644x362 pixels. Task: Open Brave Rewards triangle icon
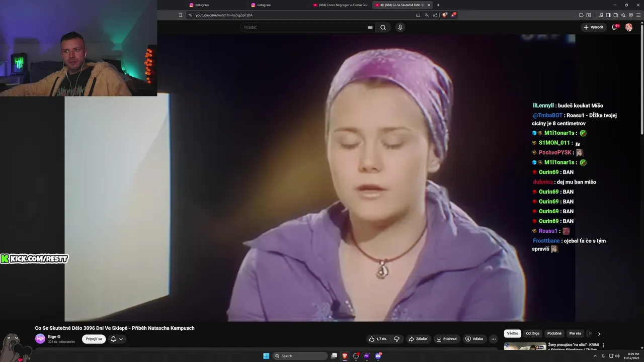pyautogui.click(x=453, y=15)
